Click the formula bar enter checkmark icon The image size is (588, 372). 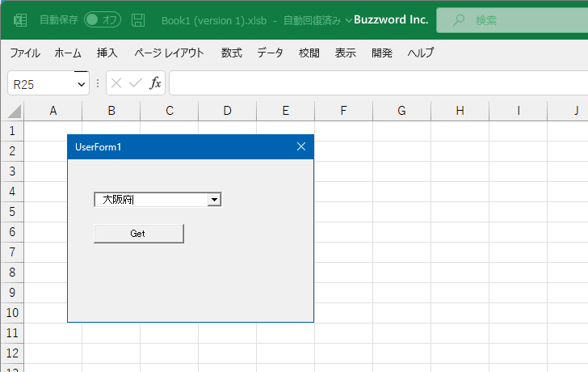pyautogui.click(x=136, y=83)
